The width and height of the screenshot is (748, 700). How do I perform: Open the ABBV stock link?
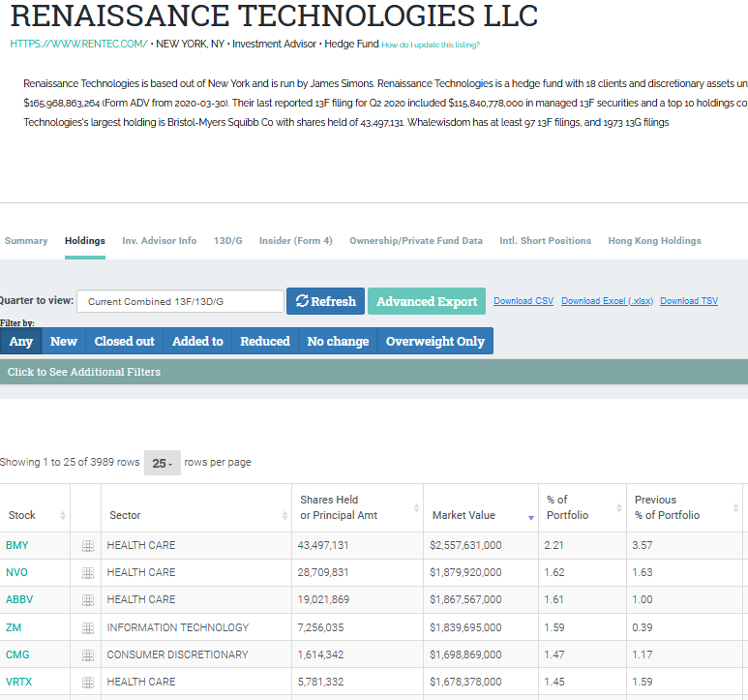[x=19, y=600]
